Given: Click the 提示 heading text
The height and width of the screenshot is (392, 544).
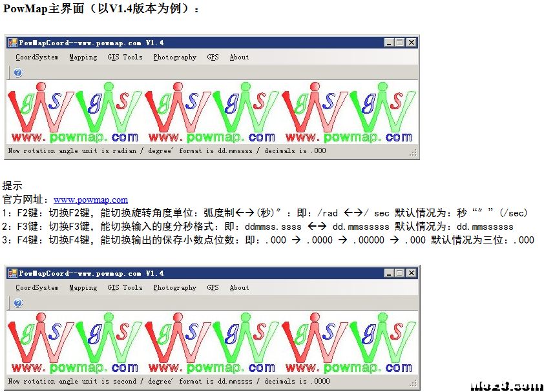Looking at the screenshot, I should coord(12,185).
